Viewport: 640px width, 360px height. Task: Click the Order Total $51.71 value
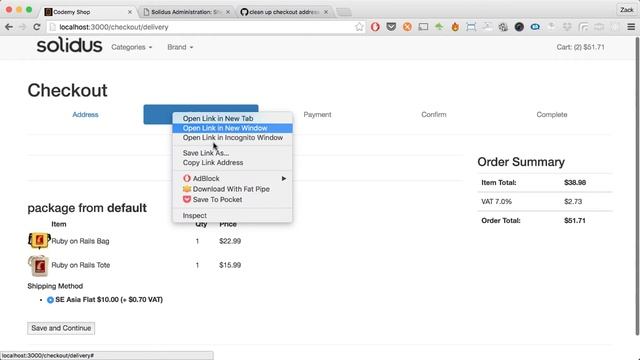pyautogui.click(x=575, y=221)
